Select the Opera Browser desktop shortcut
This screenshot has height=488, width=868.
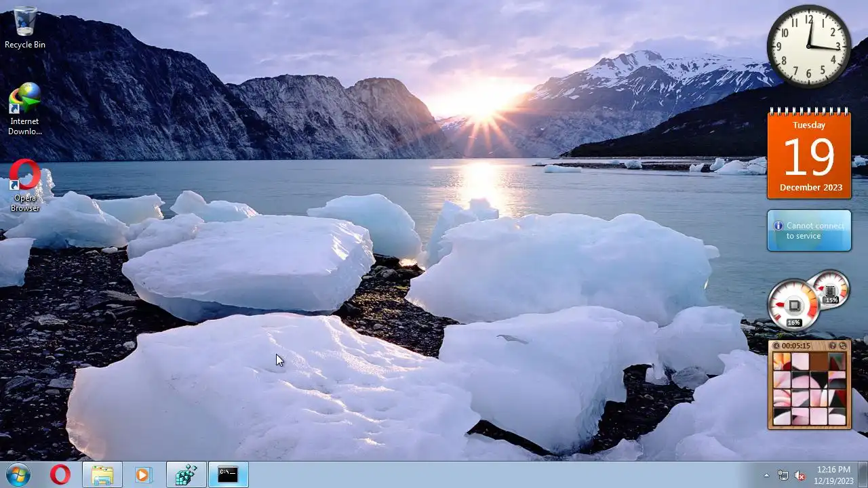tap(25, 186)
